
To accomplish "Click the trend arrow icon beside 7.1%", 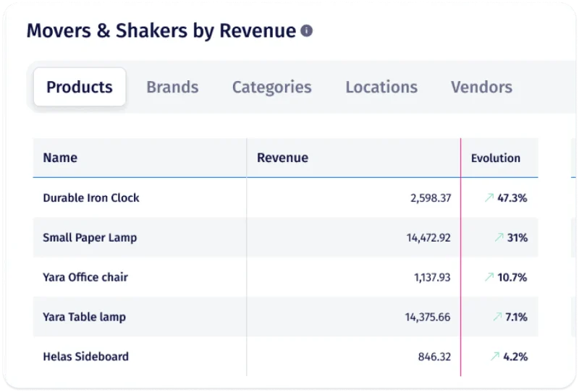I will point(497,317).
